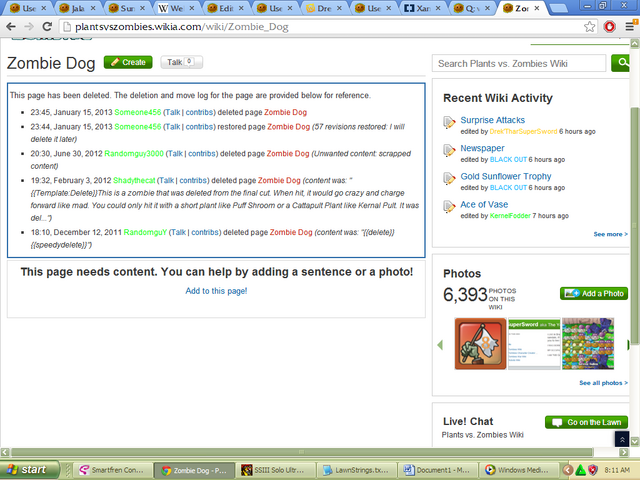
Task: Jump to top with the dark double-chevron button
Action: [622, 439]
